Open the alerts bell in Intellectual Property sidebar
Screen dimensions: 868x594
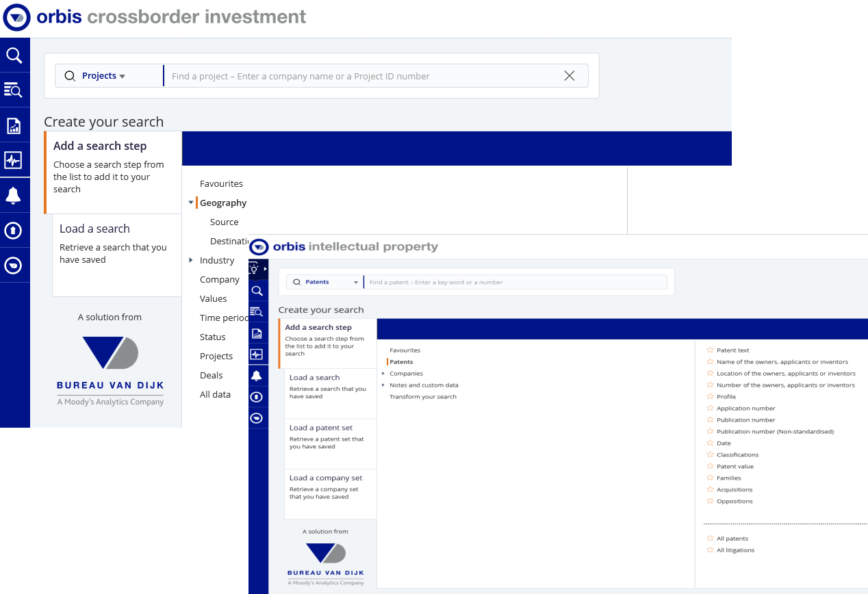257,376
